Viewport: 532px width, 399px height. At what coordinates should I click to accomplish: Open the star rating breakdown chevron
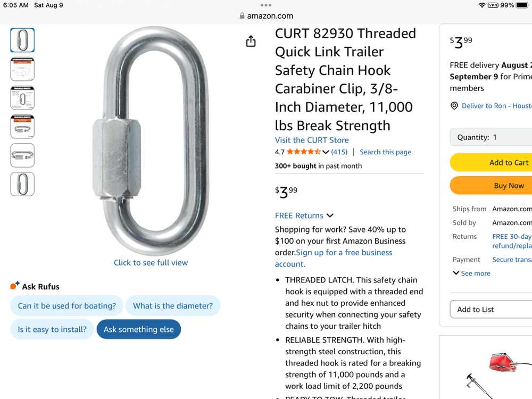(326, 152)
